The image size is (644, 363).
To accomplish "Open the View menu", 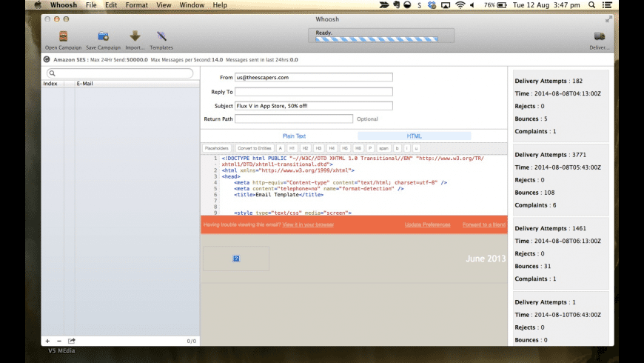I will pyautogui.click(x=164, y=5).
